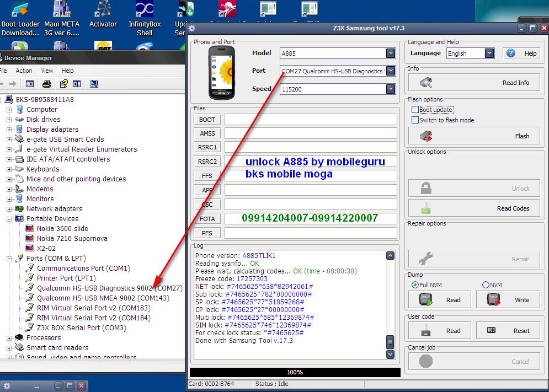The width and height of the screenshot is (549, 392).
Task: Open the View menu in Device Manager
Action: point(47,71)
